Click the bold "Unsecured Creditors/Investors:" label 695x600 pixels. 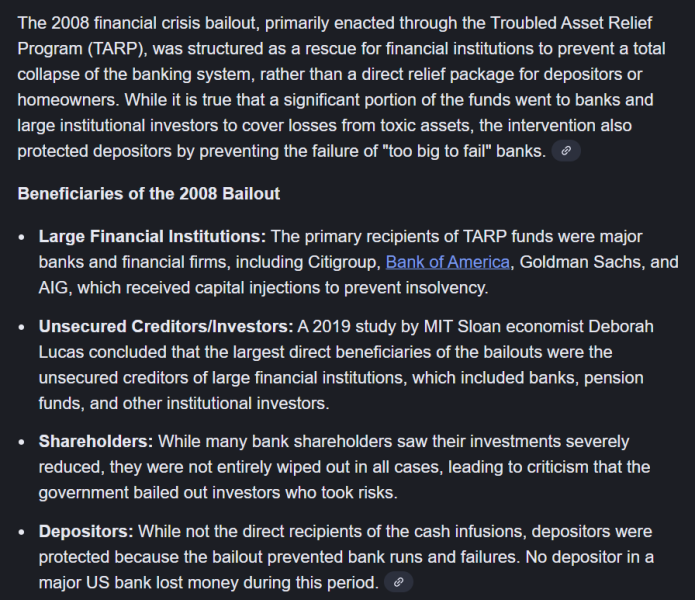pos(165,326)
